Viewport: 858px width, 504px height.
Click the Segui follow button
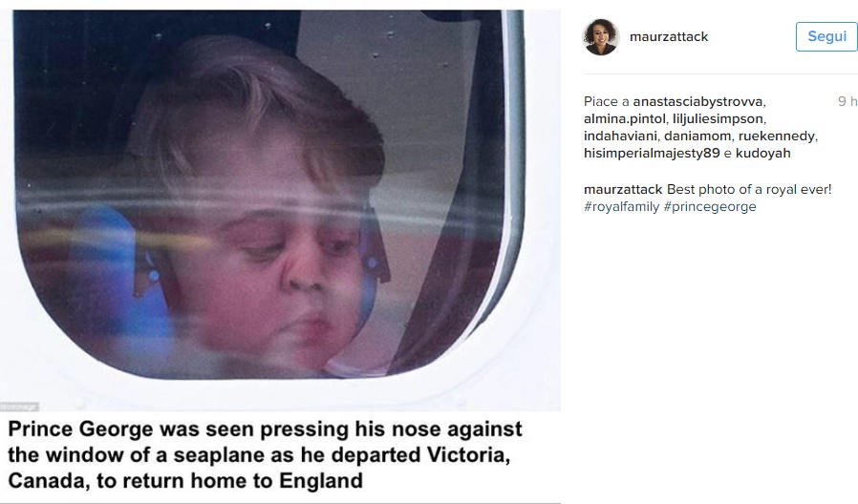pos(826,36)
